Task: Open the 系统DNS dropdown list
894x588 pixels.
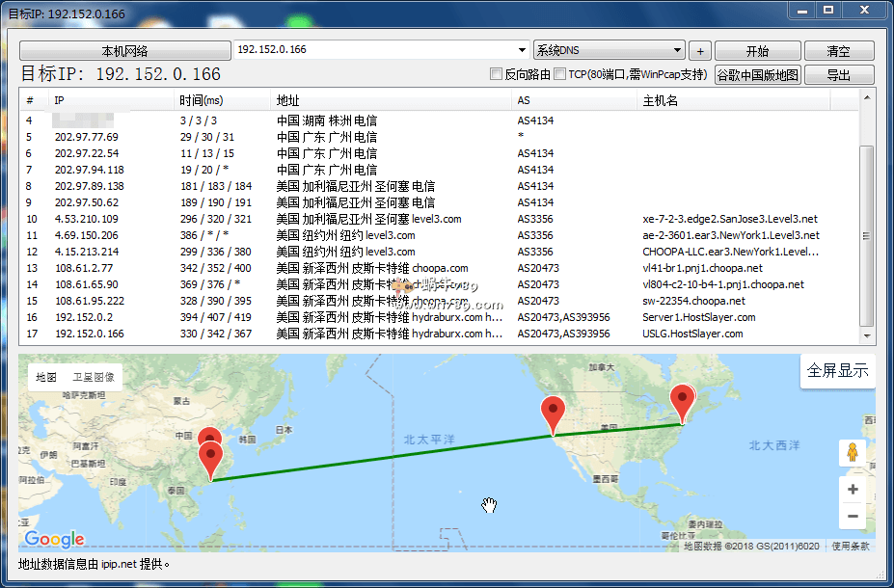Action: pos(678,50)
